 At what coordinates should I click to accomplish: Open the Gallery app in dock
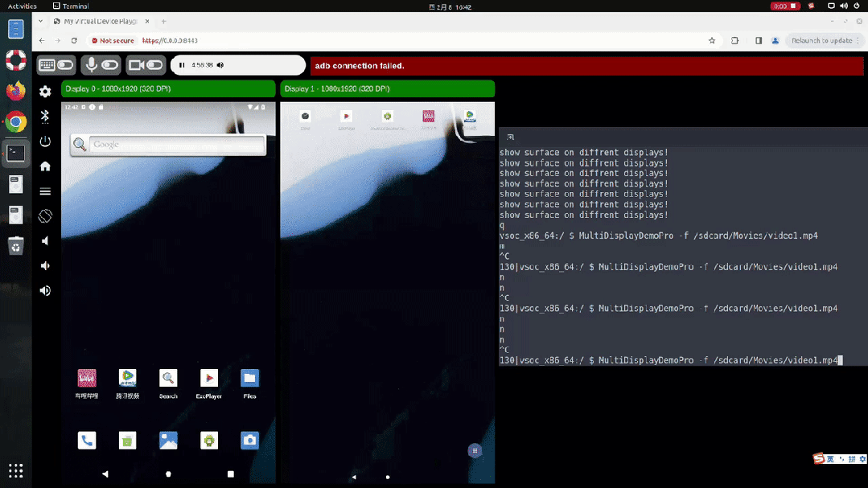pyautogui.click(x=168, y=441)
